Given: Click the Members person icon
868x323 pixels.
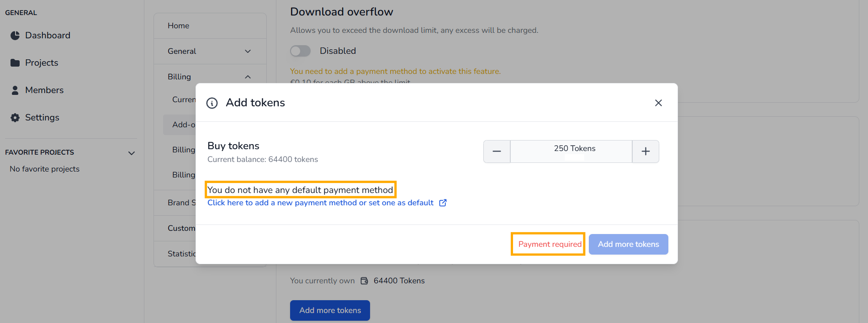Looking at the screenshot, I should coord(15,90).
